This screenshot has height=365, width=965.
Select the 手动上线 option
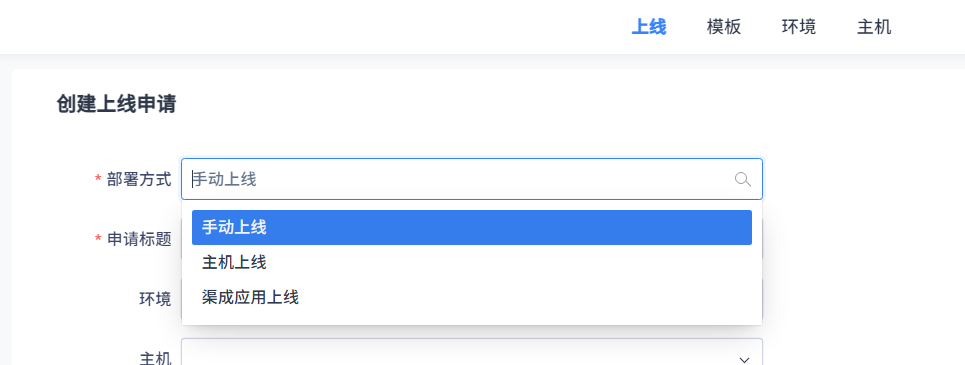coord(471,227)
